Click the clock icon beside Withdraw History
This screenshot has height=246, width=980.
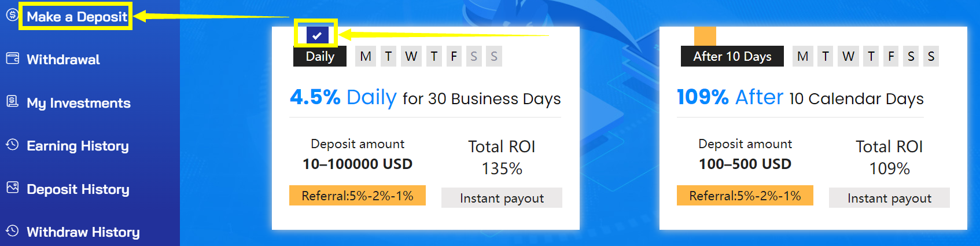[12, 231]
